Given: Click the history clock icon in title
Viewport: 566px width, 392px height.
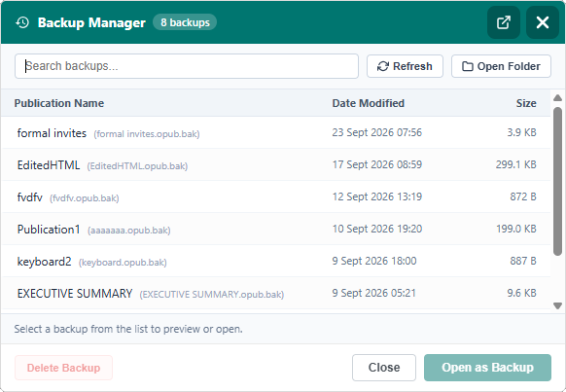Looking at the screenshot, I should (x=22, y=22).
